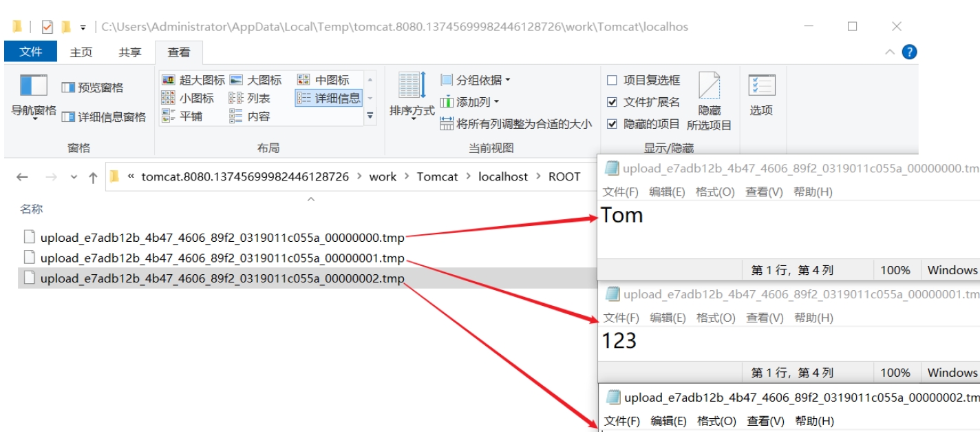Click in the text area containing 123
Viewport: 980px width, 432px height.
789,344
